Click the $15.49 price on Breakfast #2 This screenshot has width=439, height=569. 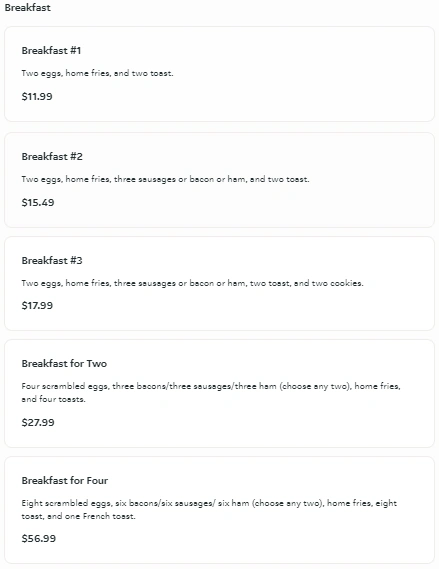point(38,202)
